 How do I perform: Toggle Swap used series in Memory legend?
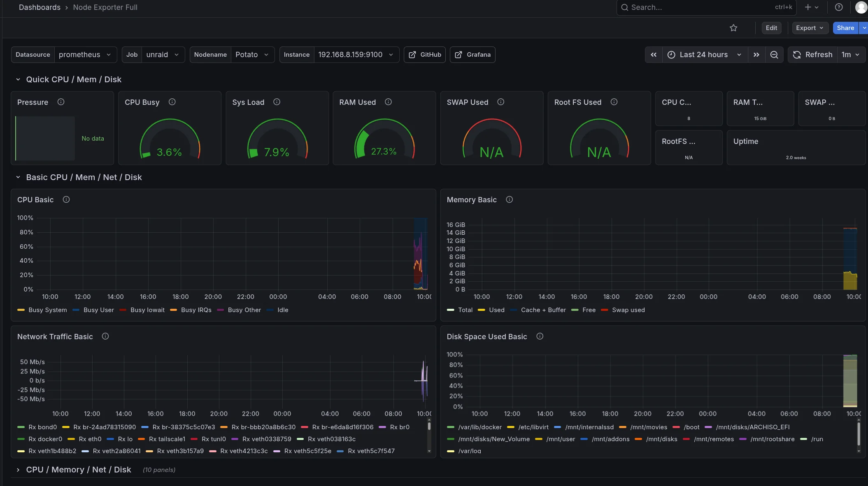[628, 310]
